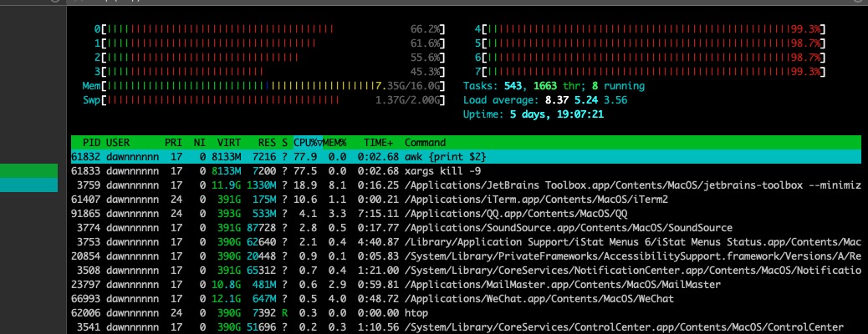Click the Load average 8.37 5.24 3.56 line
868x334 pixels.
(545, 100)
